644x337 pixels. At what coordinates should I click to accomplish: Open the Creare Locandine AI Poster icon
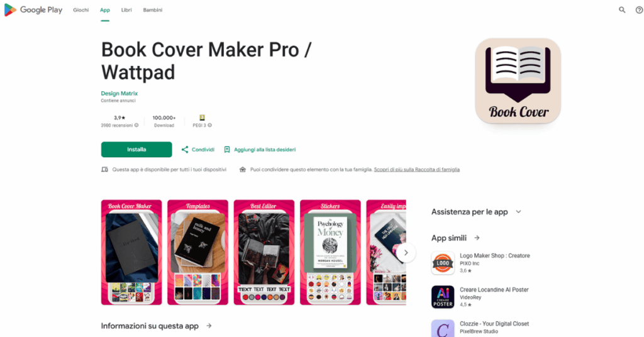(x=443, y=297)
